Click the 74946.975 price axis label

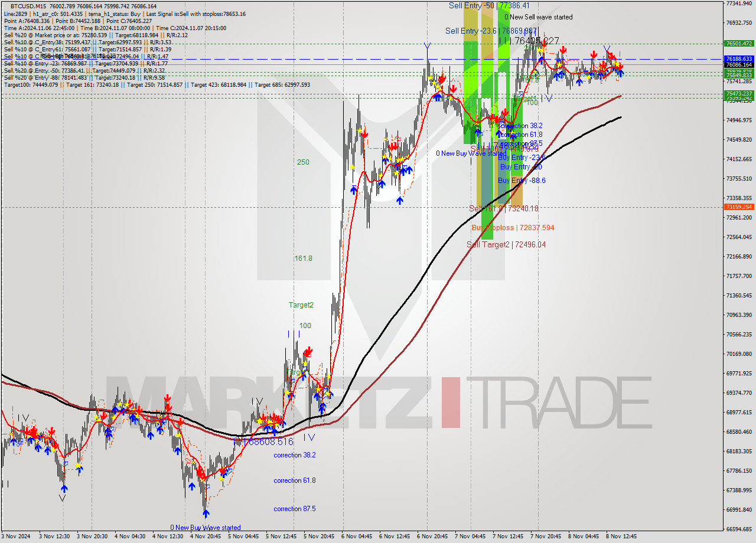(739, 120)
